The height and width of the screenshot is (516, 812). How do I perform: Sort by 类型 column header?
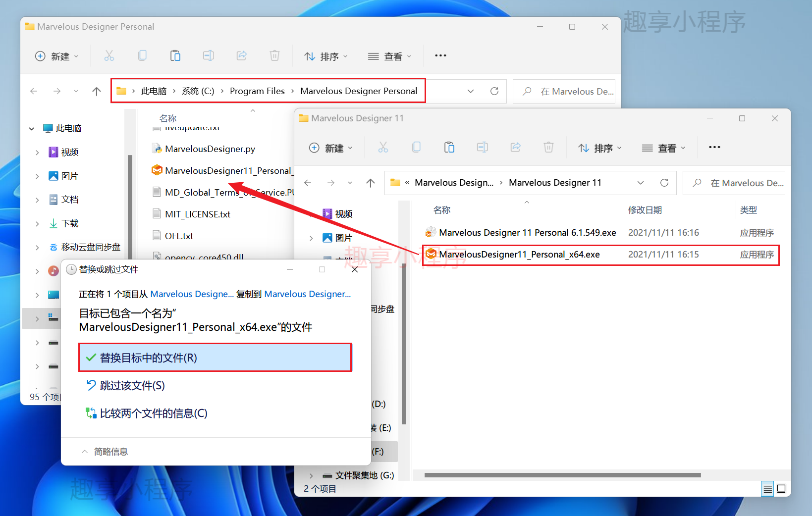[x=748, y=210]
